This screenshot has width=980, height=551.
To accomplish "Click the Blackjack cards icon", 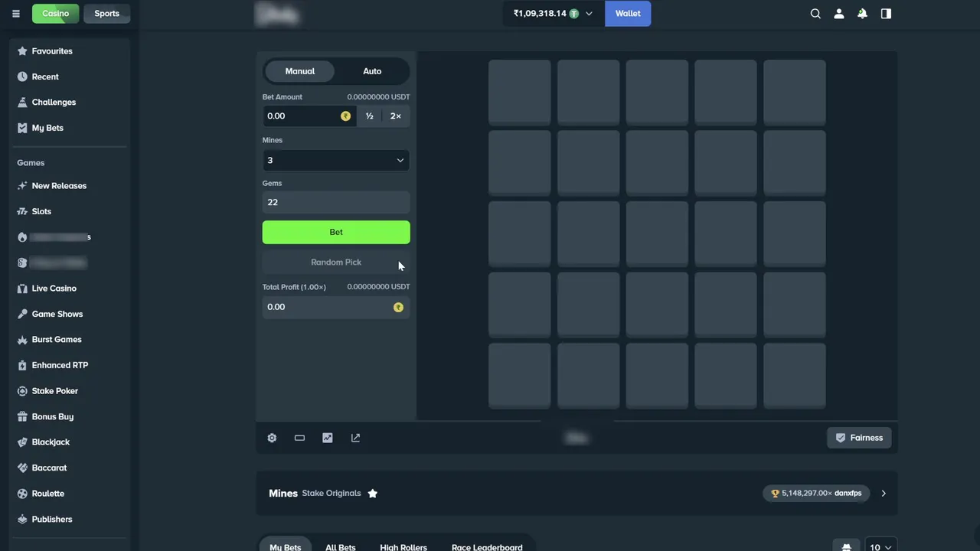I will pyautogui.click(x=22, y=442).
